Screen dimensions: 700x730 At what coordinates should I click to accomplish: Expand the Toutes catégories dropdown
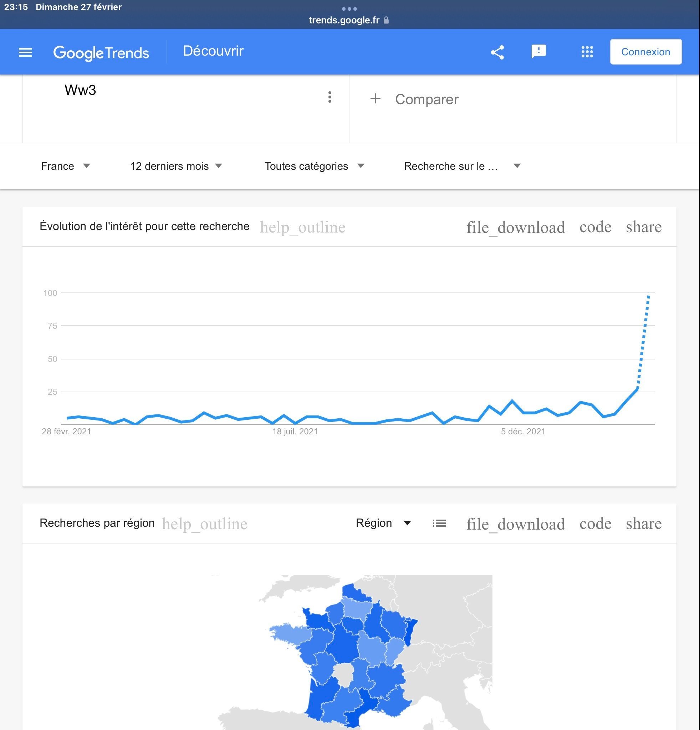(x=314, y=166)
